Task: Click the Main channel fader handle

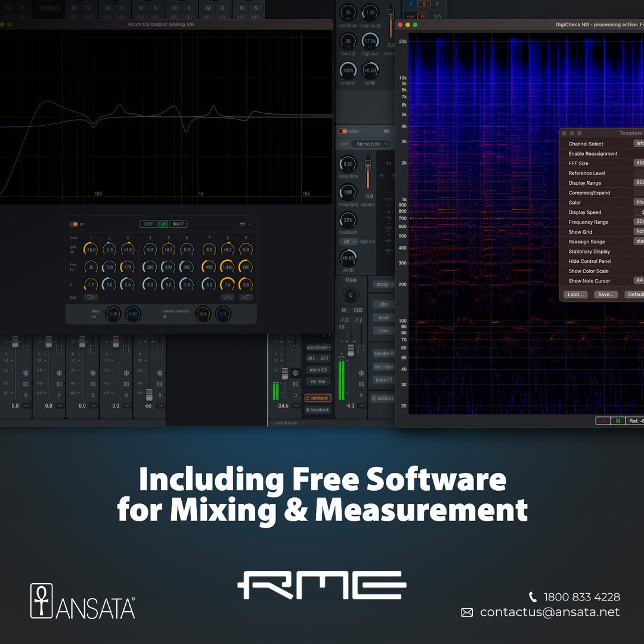Action: point(351,351)
